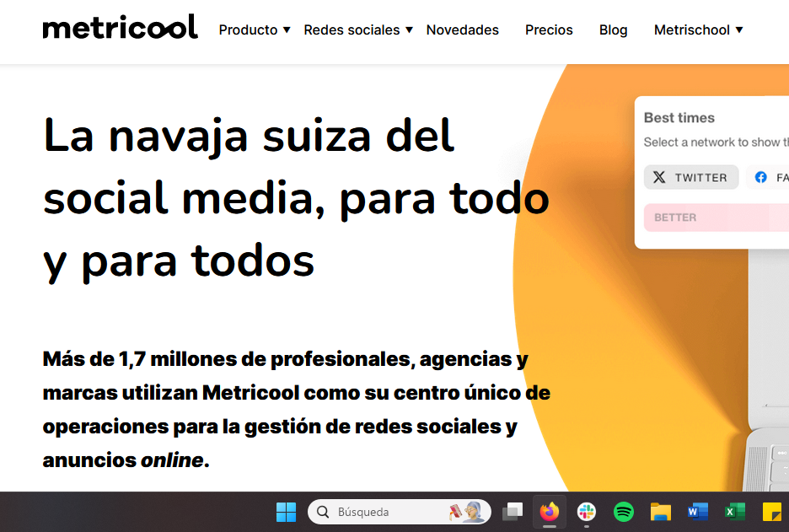Open Spotify from the taskbar
Screen dimensions: 789x532
click(x=623, y=511)
